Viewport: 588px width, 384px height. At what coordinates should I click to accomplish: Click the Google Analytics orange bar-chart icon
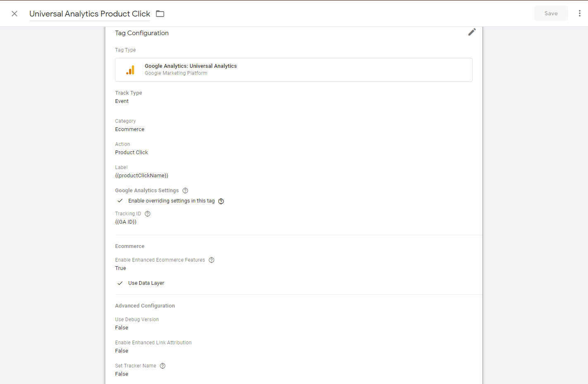[x=130, y=70]
